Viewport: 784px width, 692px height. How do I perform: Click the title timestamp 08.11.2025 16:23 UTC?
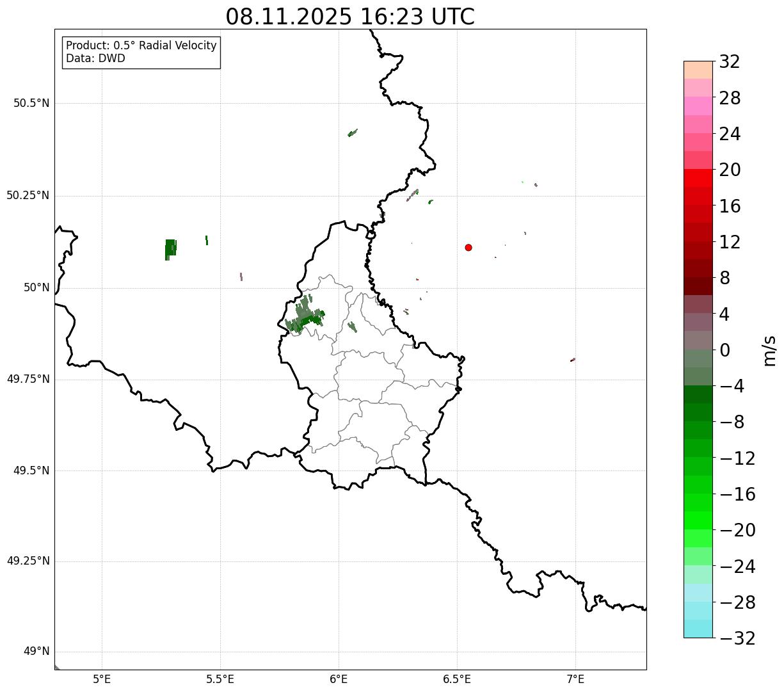350,17
